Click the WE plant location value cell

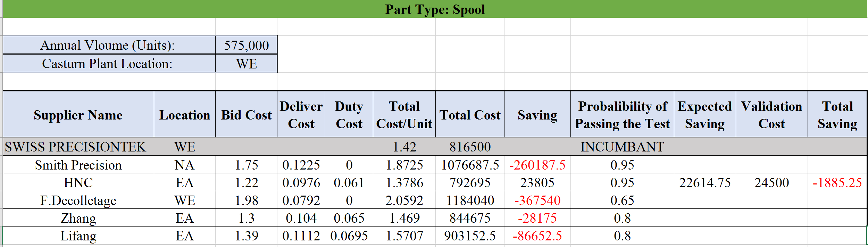point(246,64)
